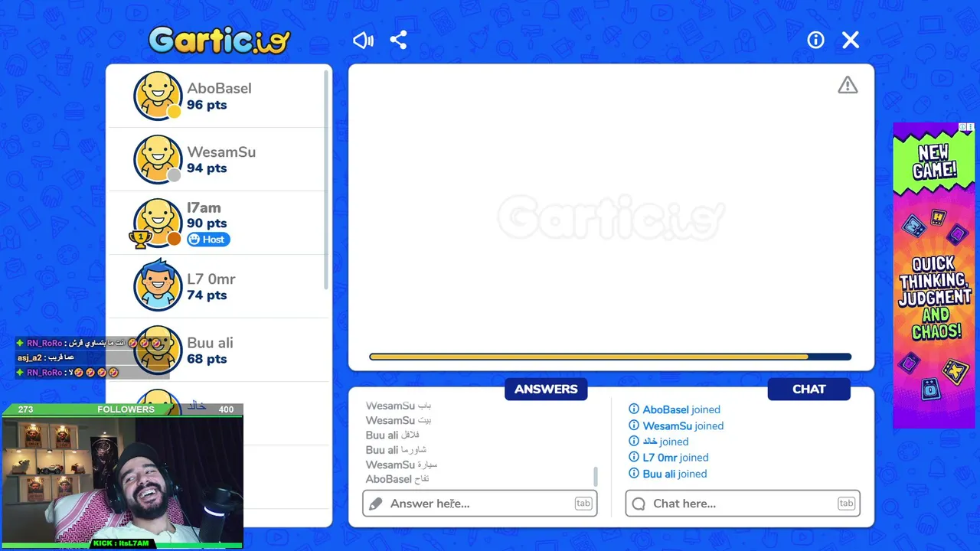The image size is (980, 551).
Task: Select the ANSWERS tab label
Action: [x=546, y=389]
